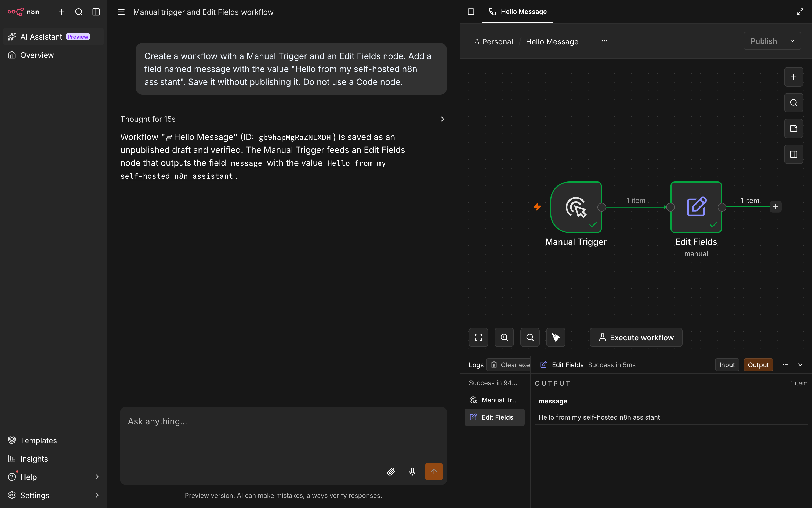The width and height of the screenshot is (812, 508).
Task: Open search from sidebar header magnifier
Action: 79,12
